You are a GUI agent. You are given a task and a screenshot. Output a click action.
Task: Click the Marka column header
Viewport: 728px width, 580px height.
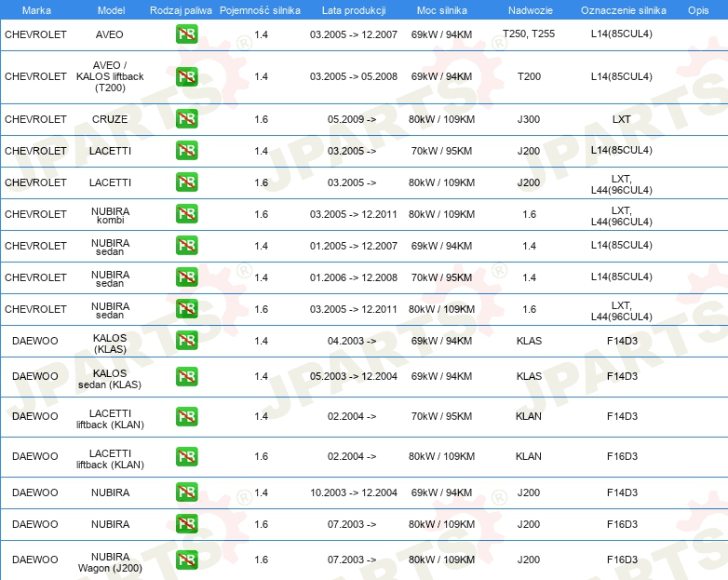pos(36,10)
